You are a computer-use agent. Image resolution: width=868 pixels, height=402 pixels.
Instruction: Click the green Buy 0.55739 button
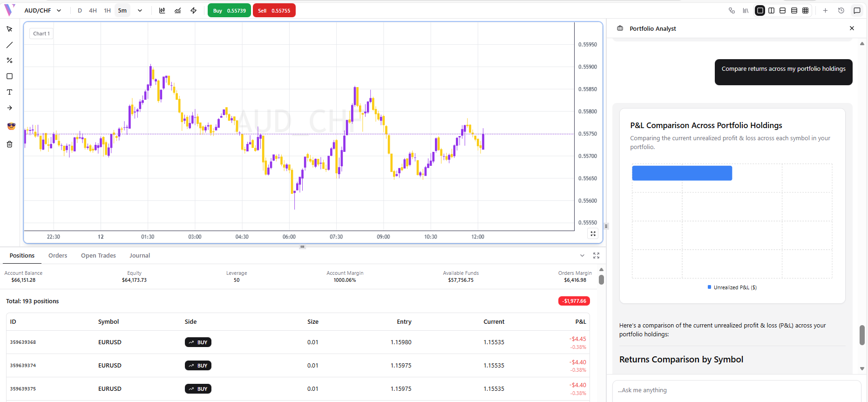pos(229,11)
